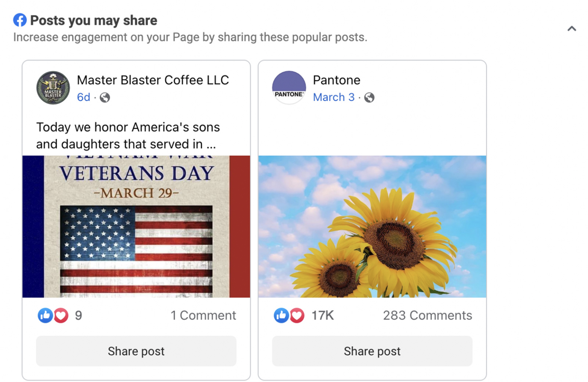588x382 pixels.
Task: Share the Pantone sunflower post
Action: [x=372, y=351]
